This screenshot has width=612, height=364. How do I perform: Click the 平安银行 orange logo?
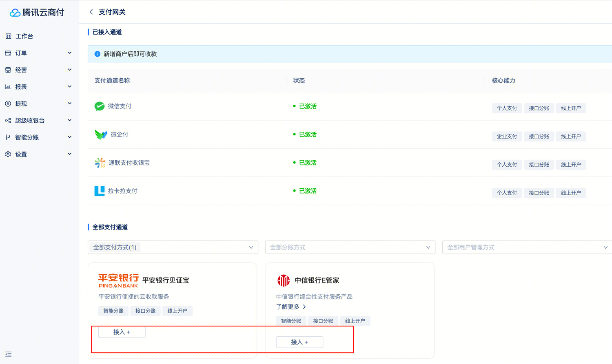pyautogui.click(x=118, y=280)
